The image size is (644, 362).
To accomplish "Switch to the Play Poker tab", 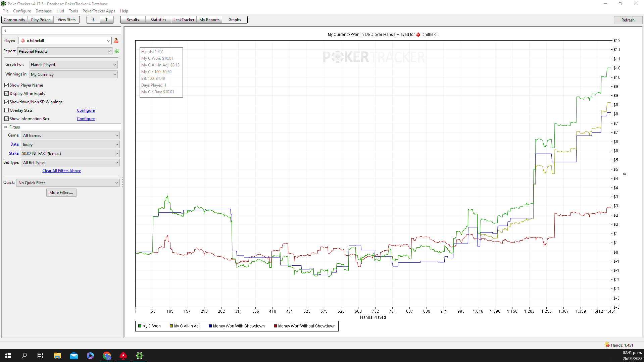I will 40,20.
